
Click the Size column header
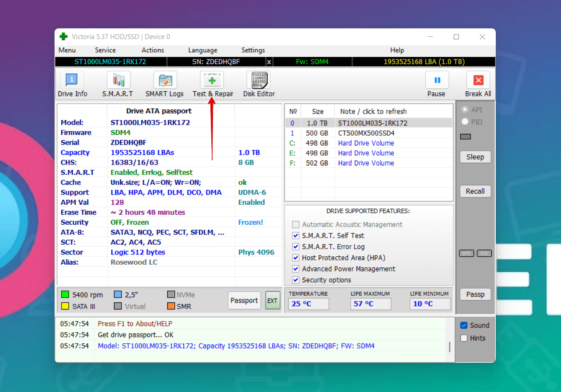click(x=318, y=112)
